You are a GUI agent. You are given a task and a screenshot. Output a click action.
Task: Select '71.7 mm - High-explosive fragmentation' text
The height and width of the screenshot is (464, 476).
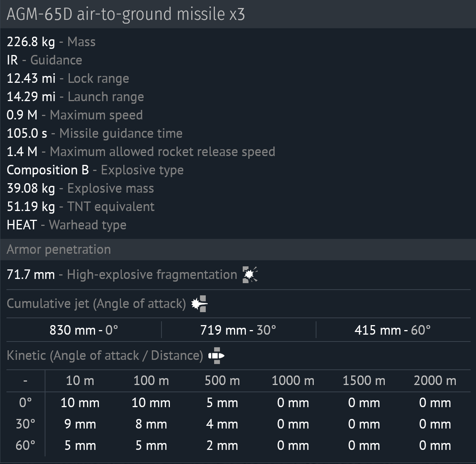[x=122, y=275]
